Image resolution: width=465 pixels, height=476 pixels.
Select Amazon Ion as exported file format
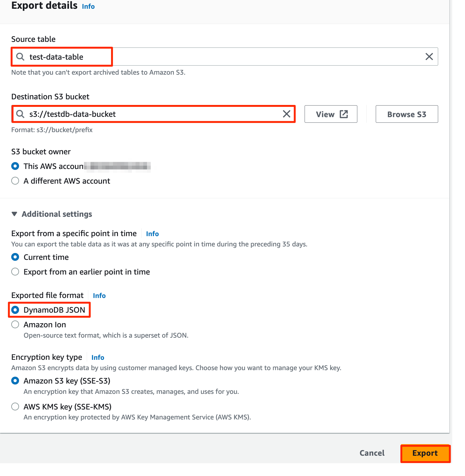tap(15, 325)
